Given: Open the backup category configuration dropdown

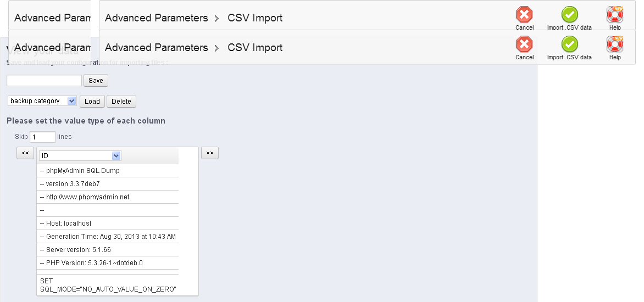Looking at the screenshot, I should pyautogui.click(x=42, y=101).
